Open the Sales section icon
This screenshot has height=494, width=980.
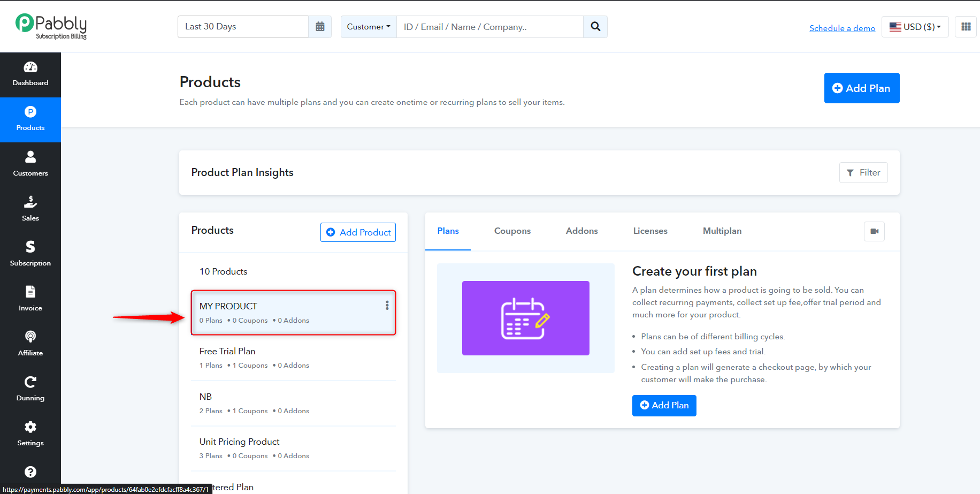[x=30, y=202]
